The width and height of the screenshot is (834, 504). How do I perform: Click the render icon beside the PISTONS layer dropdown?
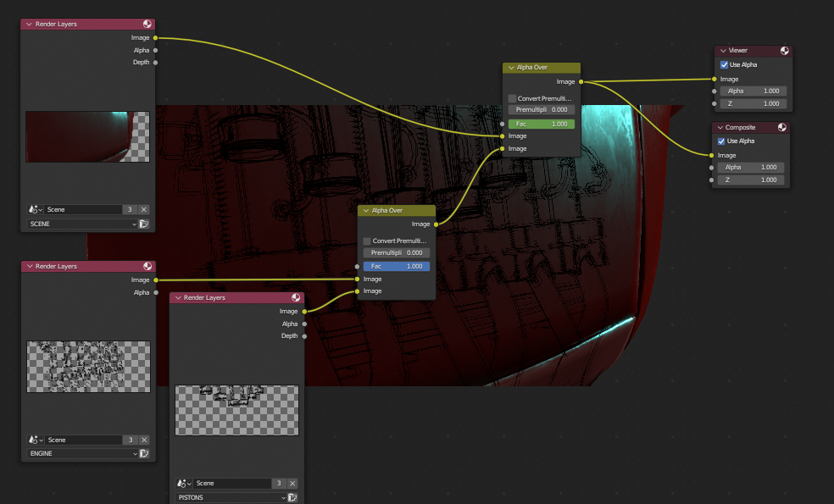[292, 497]
